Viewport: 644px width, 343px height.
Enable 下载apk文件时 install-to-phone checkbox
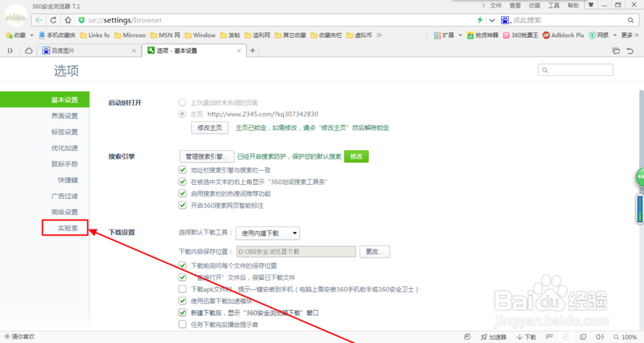point(182,289)
